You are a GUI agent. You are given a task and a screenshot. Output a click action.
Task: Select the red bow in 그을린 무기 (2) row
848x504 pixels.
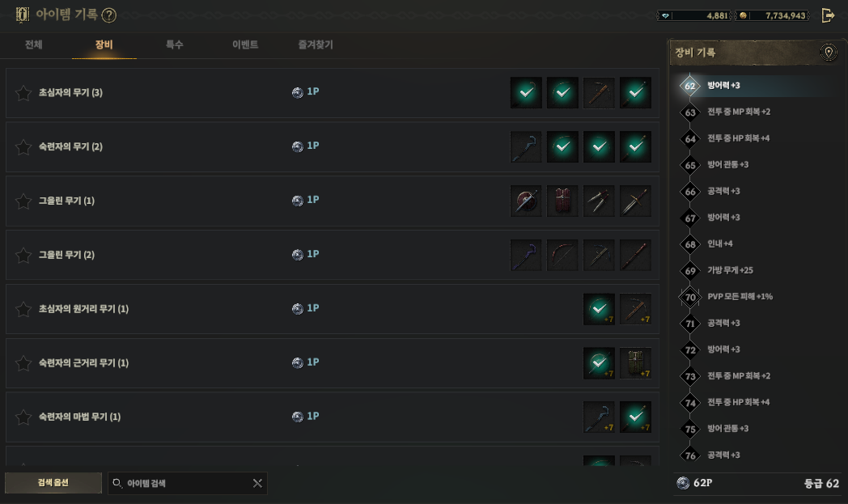tap(562, 256)
